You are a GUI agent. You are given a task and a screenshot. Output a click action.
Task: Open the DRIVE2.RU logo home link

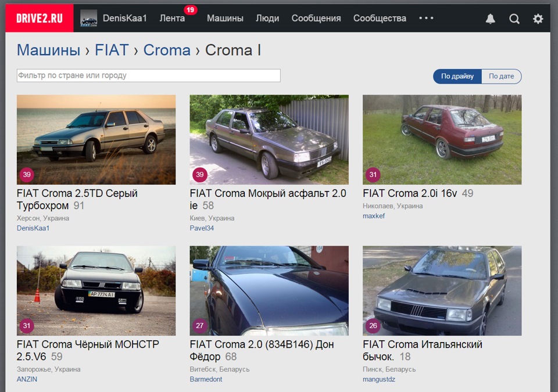tap(40, 18)
